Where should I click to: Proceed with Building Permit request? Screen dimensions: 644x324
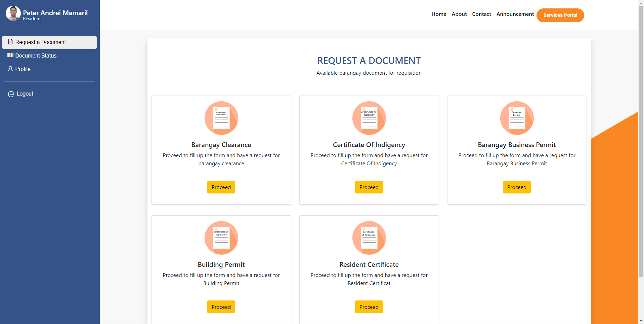click(221, 307)
